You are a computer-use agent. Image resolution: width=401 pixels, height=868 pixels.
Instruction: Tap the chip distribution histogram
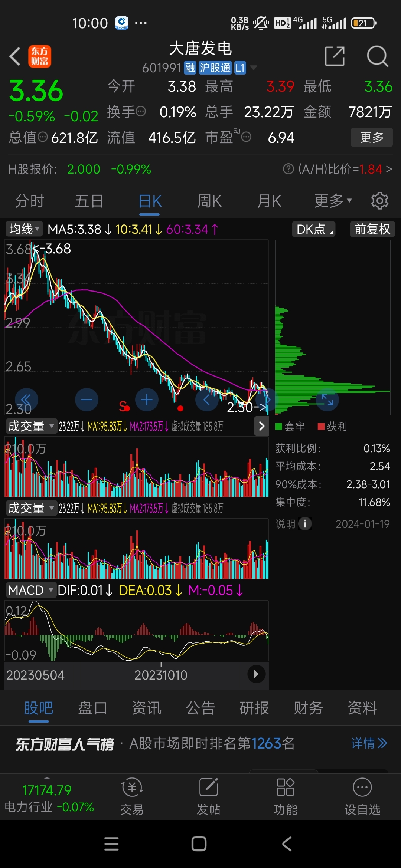point(332,327)
